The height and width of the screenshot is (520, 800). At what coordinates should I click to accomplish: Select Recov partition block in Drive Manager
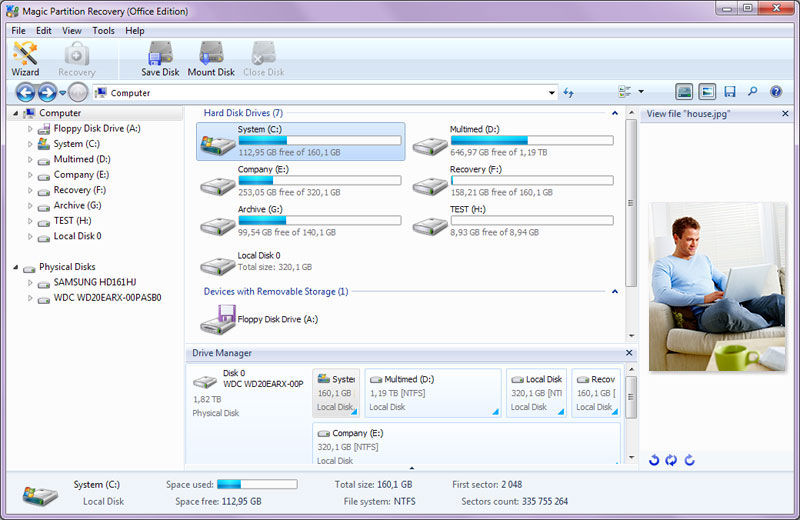pos(596,393)
